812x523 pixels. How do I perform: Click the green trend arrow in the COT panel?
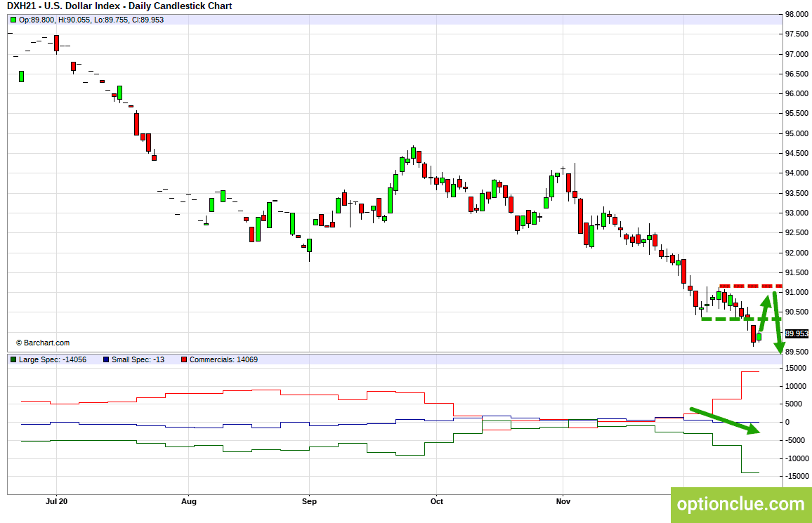coord(725,421)
